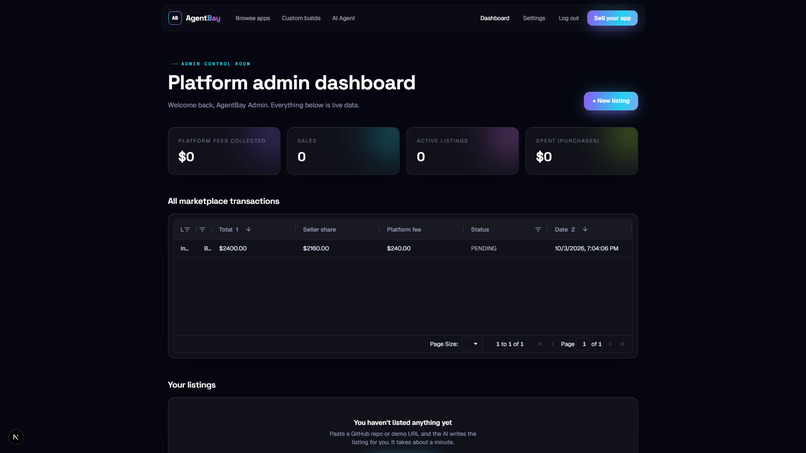Viewport: 806px width, 453px height.
Task: Go to the next transactions page
Action: (x=610, y=344)
